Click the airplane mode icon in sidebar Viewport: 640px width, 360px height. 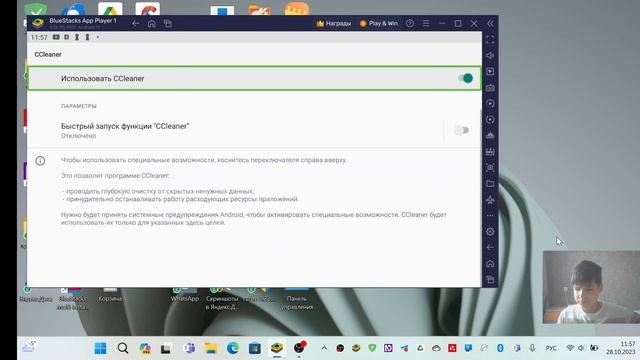pos(490,200)
